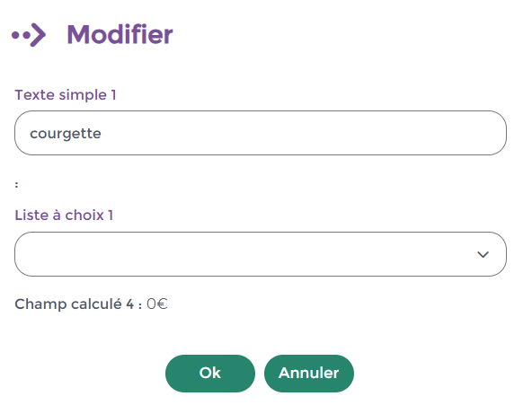The width and height of the screenshot is (532, 405).
Task: Confirm changes with the Ok button
Action: 210,374
